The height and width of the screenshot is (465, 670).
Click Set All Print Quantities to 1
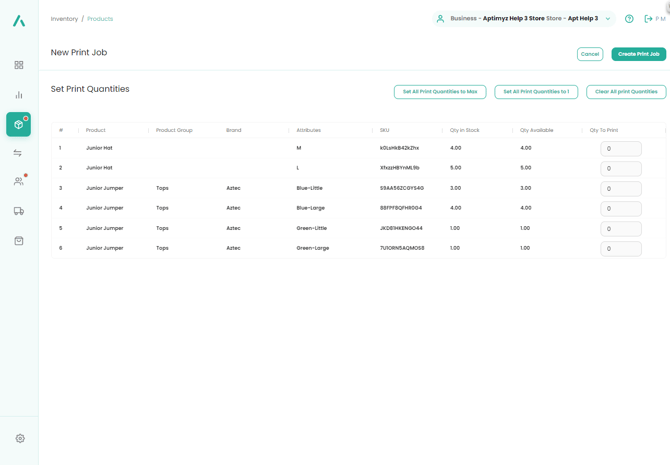[536, 92]
